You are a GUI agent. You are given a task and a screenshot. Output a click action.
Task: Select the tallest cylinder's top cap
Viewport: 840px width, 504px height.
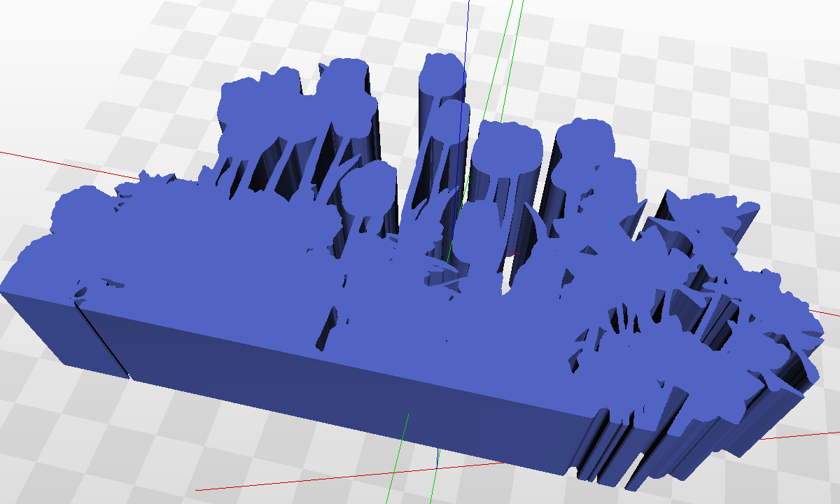coord(442,76)
